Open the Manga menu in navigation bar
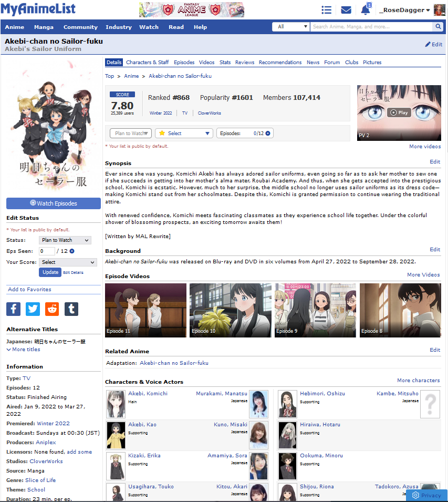The width and height of the screenshot is (448, 502). [44, 27]
